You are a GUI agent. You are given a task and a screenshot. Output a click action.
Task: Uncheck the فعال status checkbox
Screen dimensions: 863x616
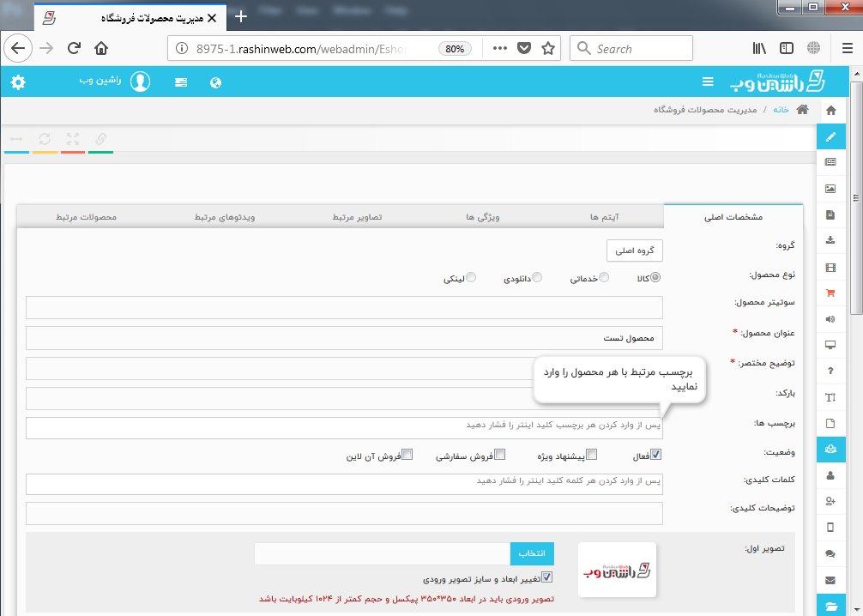coord(655,455)
